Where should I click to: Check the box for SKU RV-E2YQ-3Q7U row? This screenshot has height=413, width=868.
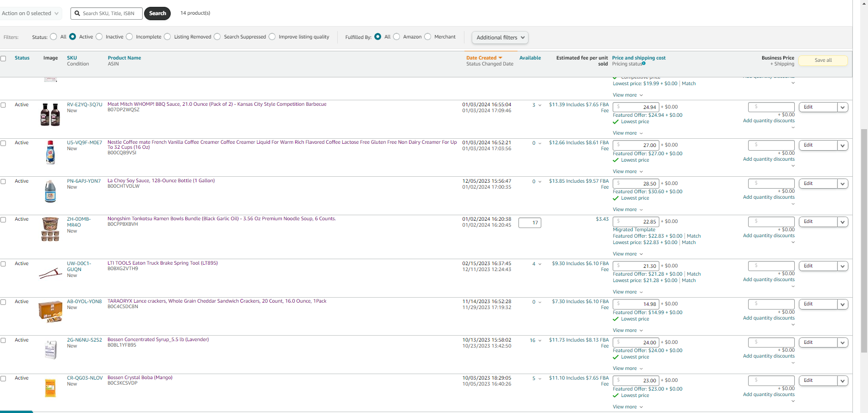tap(3, 105)
